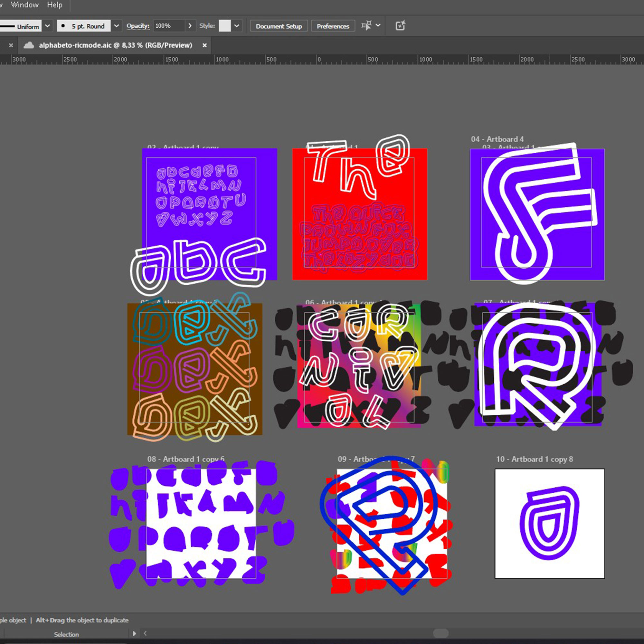
Task: Expand the graphic Style dropdown arrow
Action: pos(237,26)
